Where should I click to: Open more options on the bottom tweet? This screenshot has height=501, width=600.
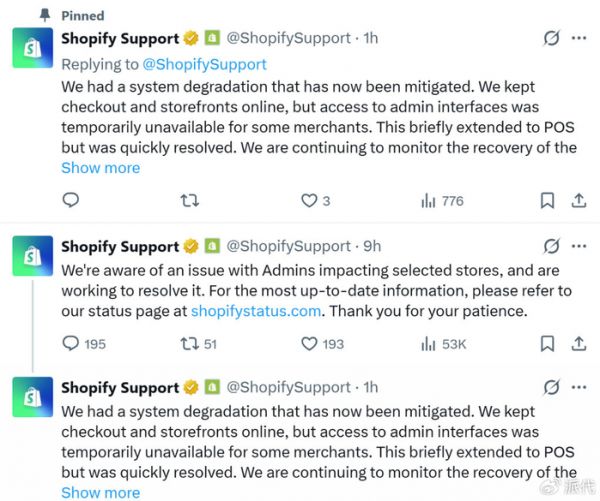coord(579,387)
